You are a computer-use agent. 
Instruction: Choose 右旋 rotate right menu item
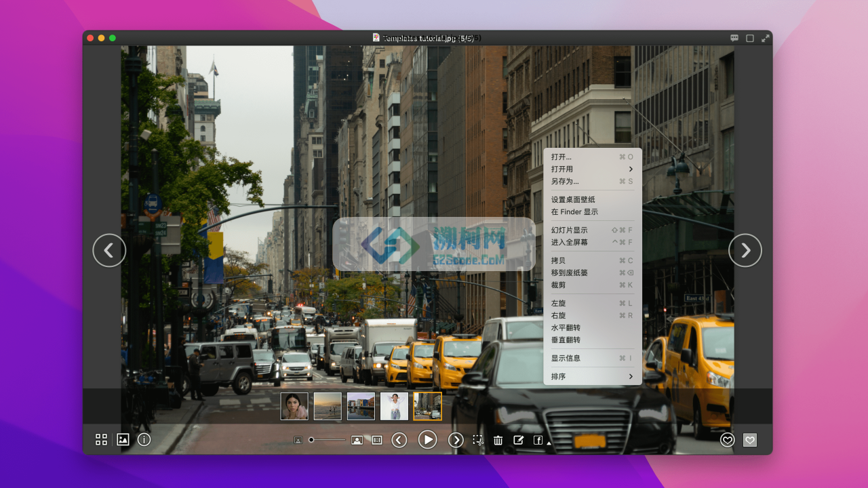coord(593,315)
